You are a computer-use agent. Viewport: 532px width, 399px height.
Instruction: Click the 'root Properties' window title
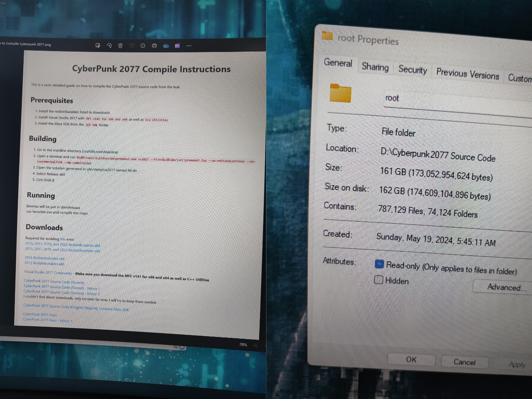coord(368,40)
